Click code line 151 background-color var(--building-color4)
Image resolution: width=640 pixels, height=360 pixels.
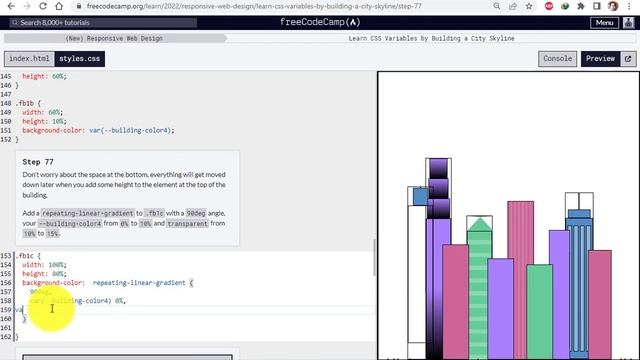tap(98, 131)
